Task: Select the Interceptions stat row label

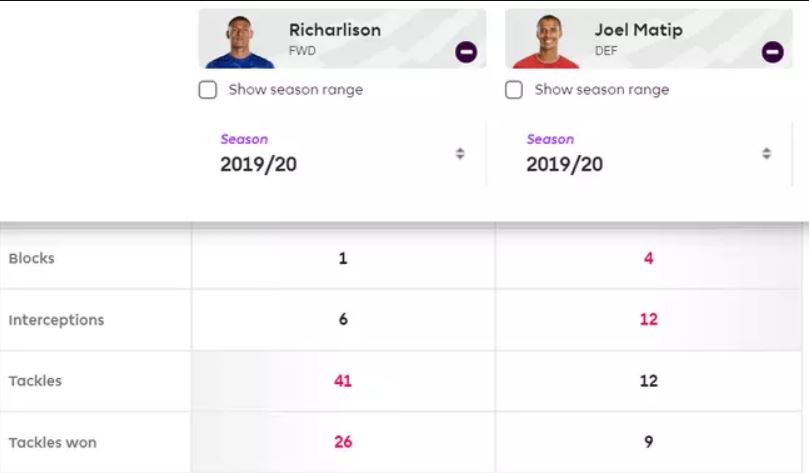Action: click(x=56, y=320)
